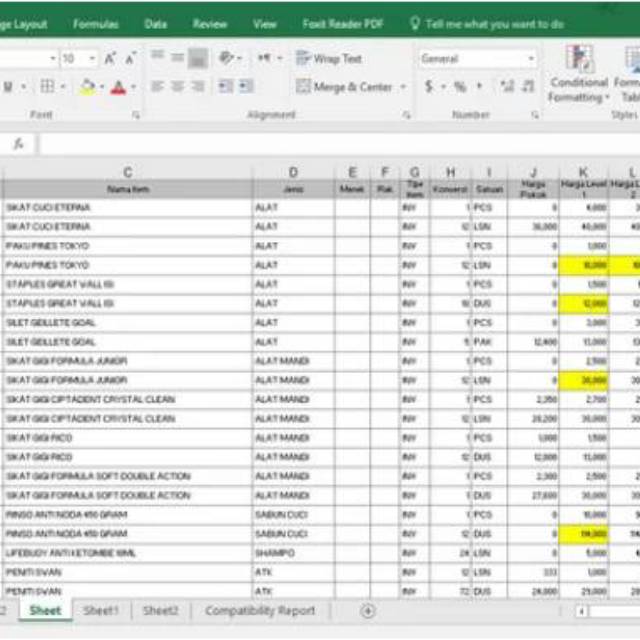Click the Borders icon
This screenshot has height=640, width=640.
pos(47,87)
